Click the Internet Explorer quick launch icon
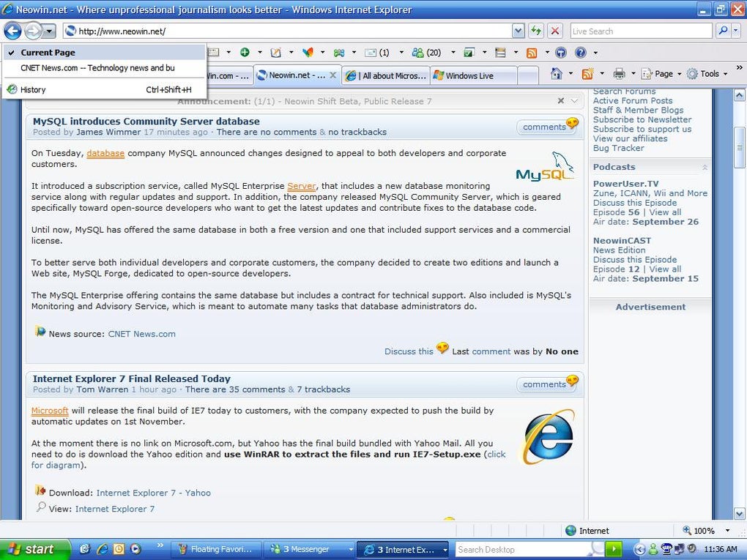This screenshot has height=560, width=747. [103, 548]
